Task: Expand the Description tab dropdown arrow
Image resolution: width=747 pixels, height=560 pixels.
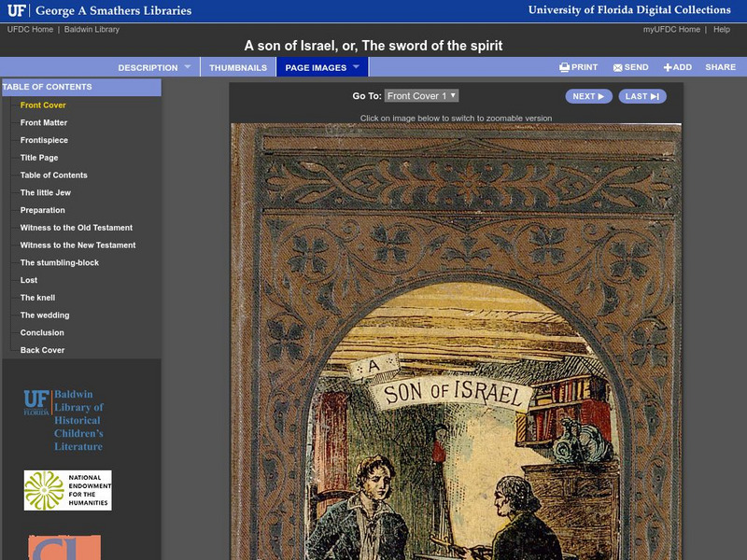Action: pyautogui.click(x=188, y=67)
